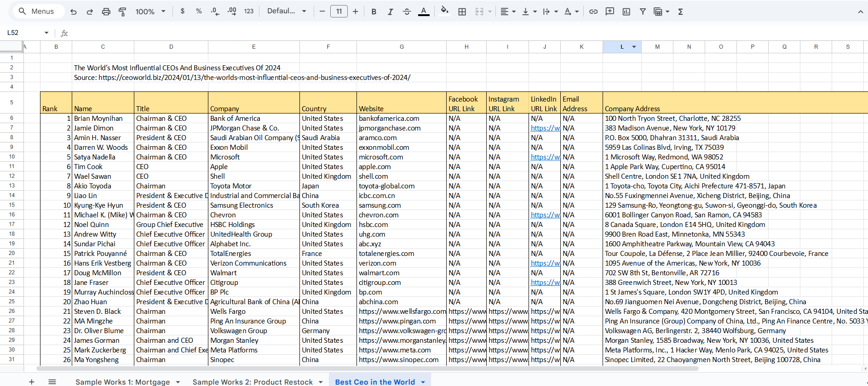Collapse the toolbar with the up chevron
The height and width of the screenshot is (386, 868).
(x=860, y=11)
